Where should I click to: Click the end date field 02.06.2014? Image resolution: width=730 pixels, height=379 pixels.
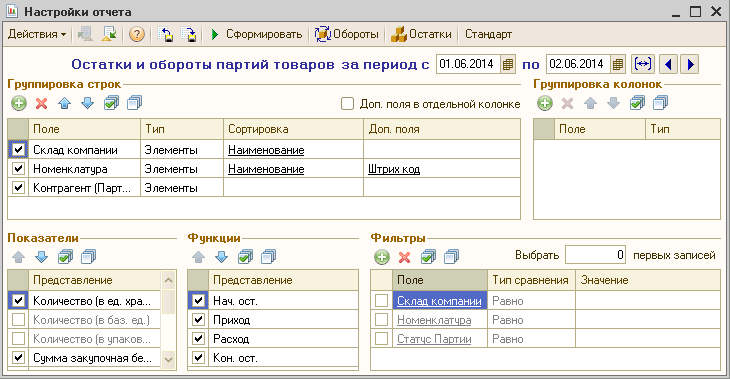pos(578,64)
